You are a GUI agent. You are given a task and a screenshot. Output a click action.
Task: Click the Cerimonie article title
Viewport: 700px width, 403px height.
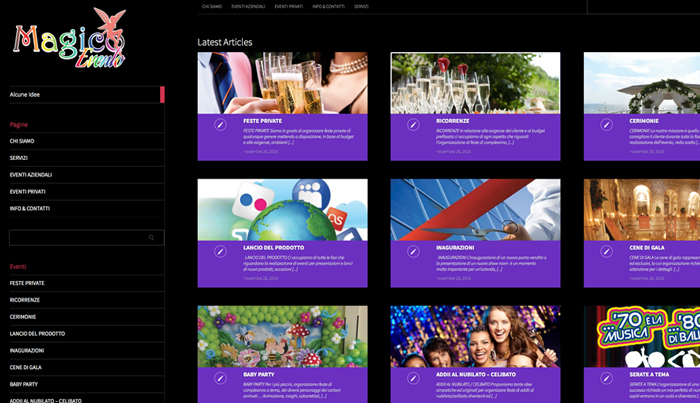644,121
